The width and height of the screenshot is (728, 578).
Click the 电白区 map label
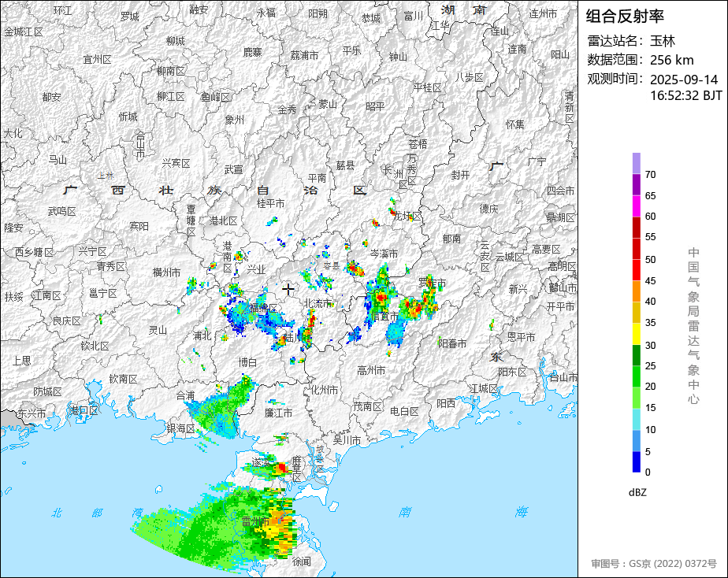tap(404, 411)
